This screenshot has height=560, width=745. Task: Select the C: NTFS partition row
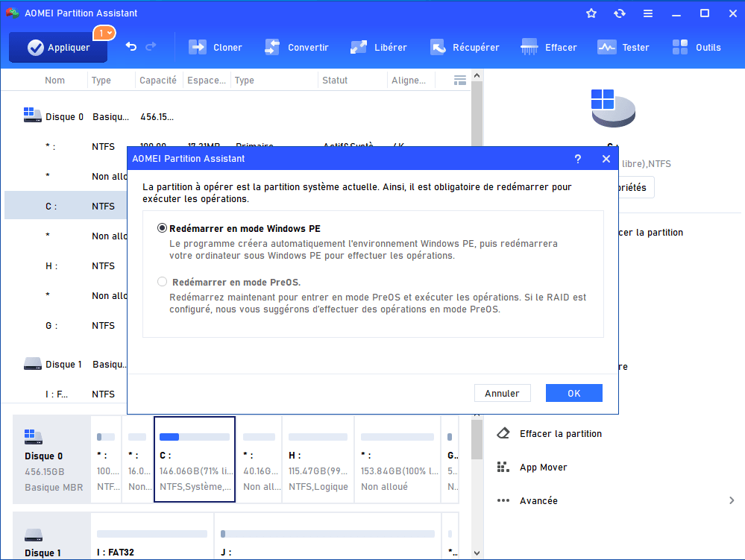coord(66,206)
